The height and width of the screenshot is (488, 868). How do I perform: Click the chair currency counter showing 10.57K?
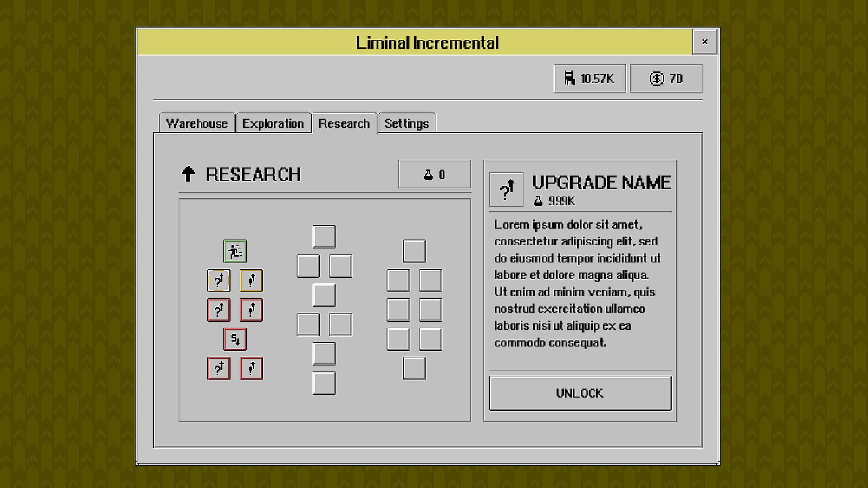pyautogui.click(x=590, y=79)
